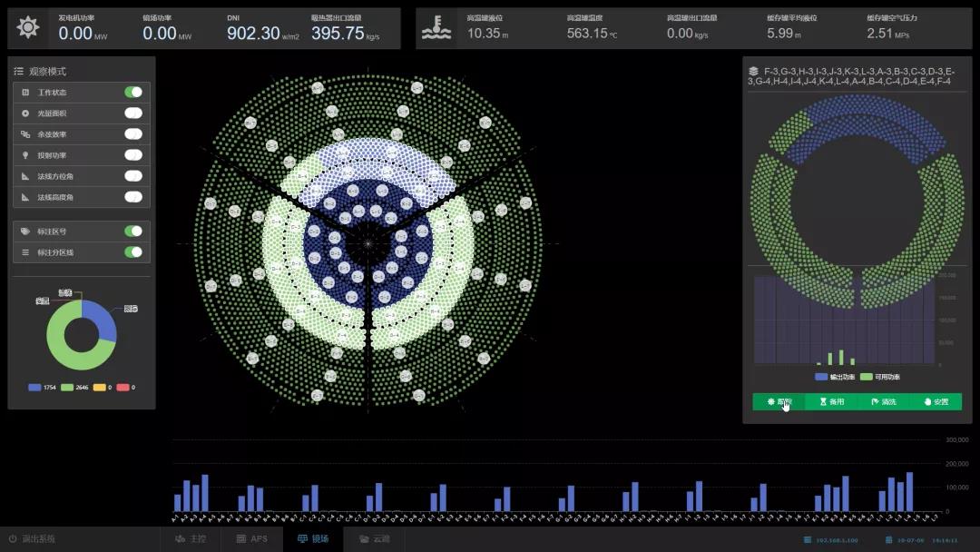Click the 清洗 button

click(x=883, y=401)
